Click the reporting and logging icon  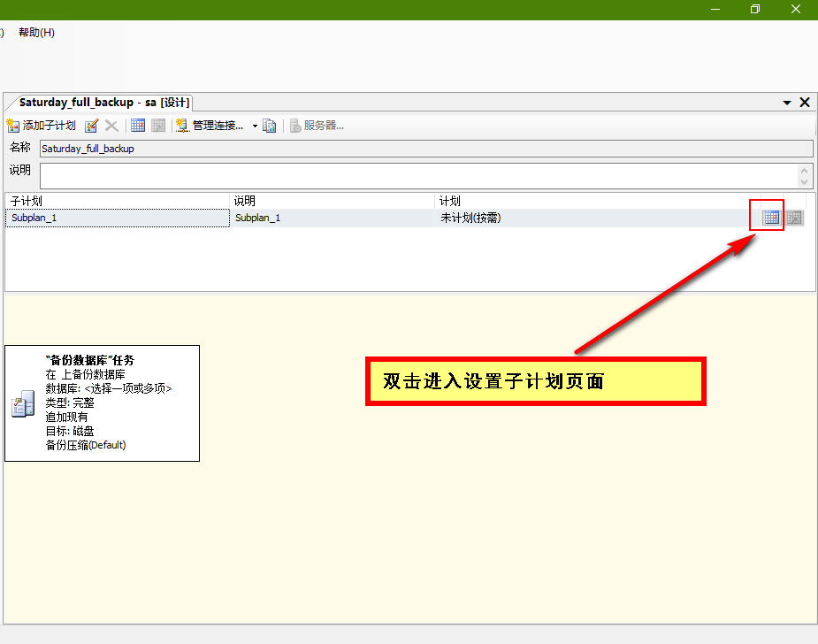pyautogui.click(x=270, y=126)
